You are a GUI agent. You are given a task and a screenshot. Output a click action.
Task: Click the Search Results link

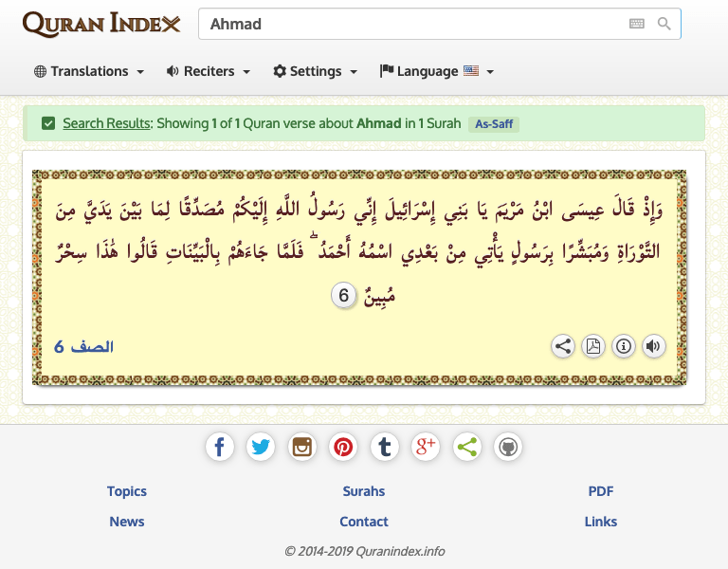click(x=106, y=123)
